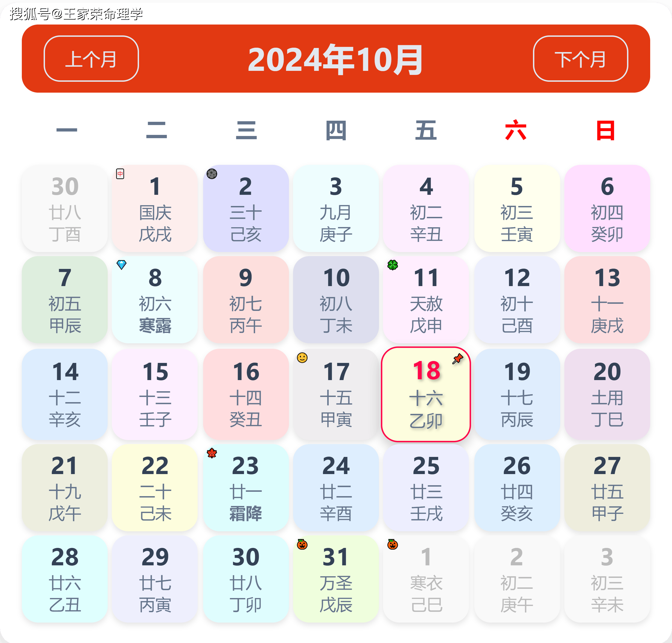Viewport: 672px width, 643px height.
Task: Select greyed November 3 初三 辛未 cell
Action: (607, 579)
